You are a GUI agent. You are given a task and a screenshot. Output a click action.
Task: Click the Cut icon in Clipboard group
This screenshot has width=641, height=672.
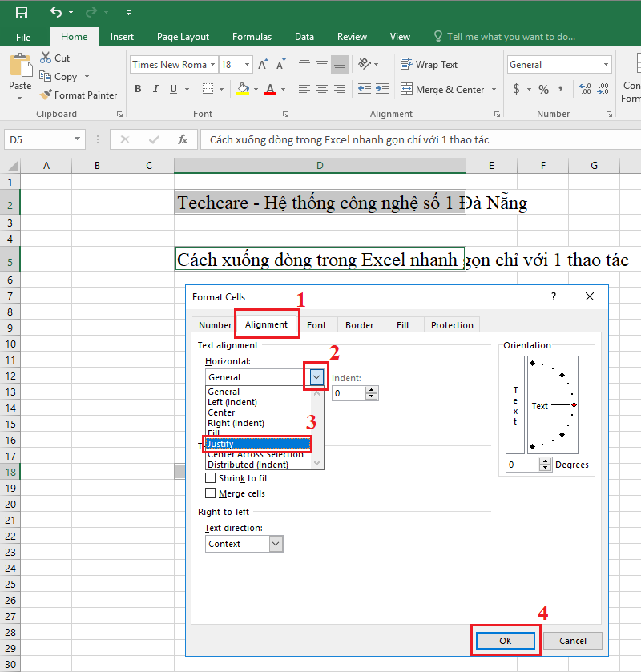(46, 58)
